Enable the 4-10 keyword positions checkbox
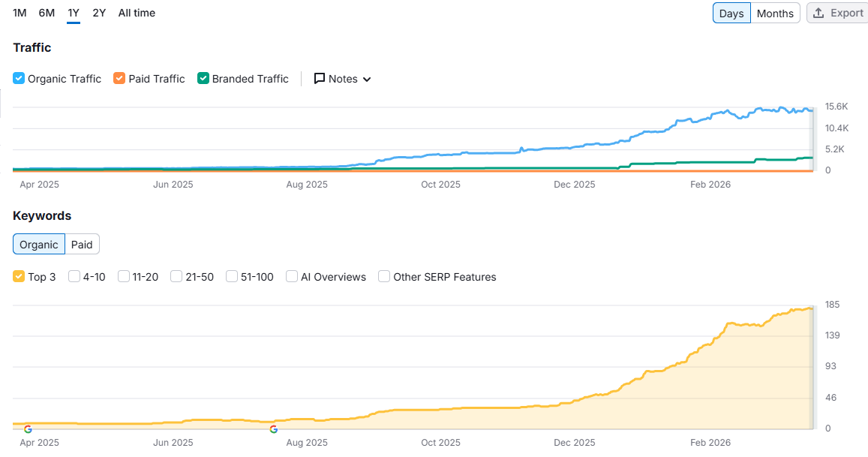The width and height of the screenshot is (868, 457). pyautogui.click(x=74, y=277)
